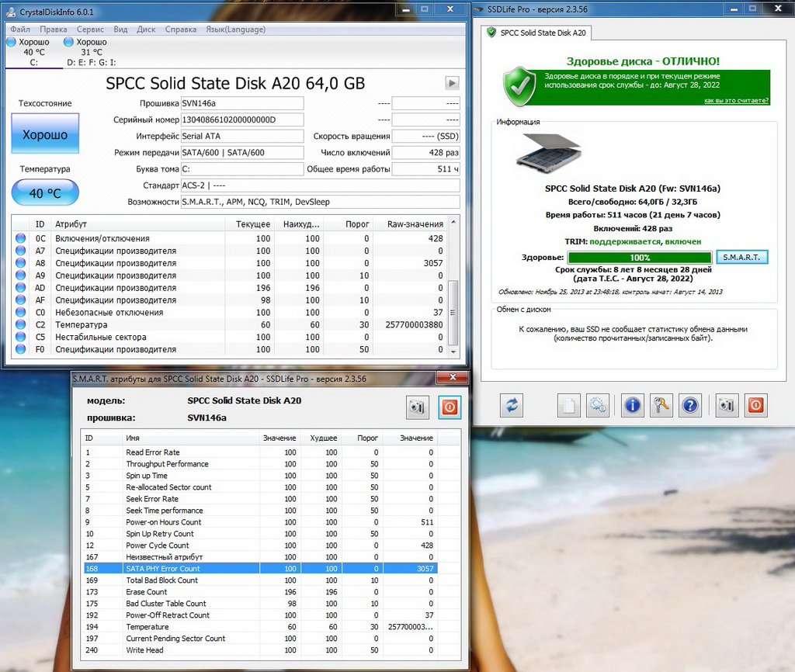
Task: Click the SSD drive picture in SSDLife
Action: tap(549, 153)
